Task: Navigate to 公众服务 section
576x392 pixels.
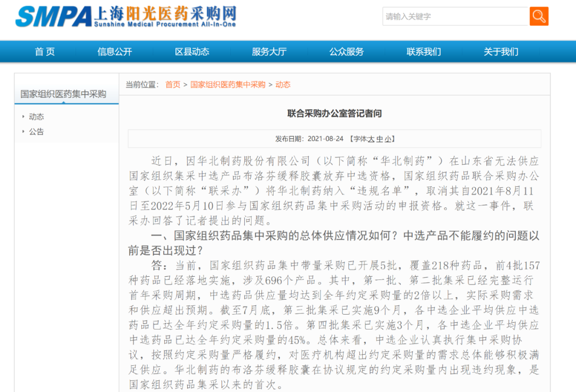Action: pyautogui.click(x=347, y=52)
